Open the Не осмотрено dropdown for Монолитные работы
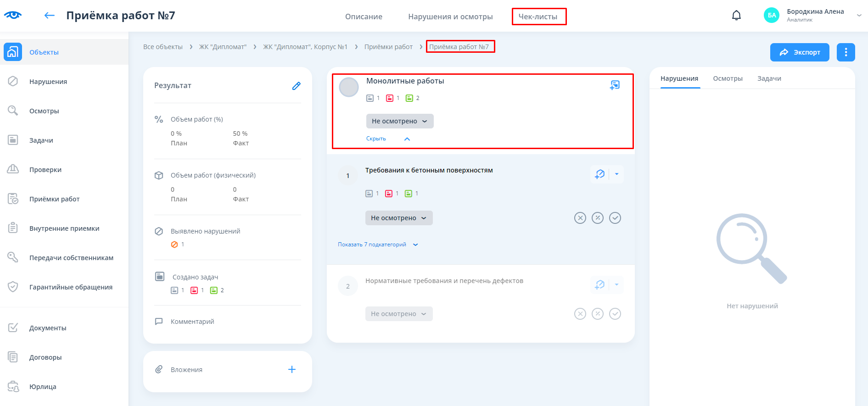Viewport: 868px width, 406px height. (x=399, y=121)
